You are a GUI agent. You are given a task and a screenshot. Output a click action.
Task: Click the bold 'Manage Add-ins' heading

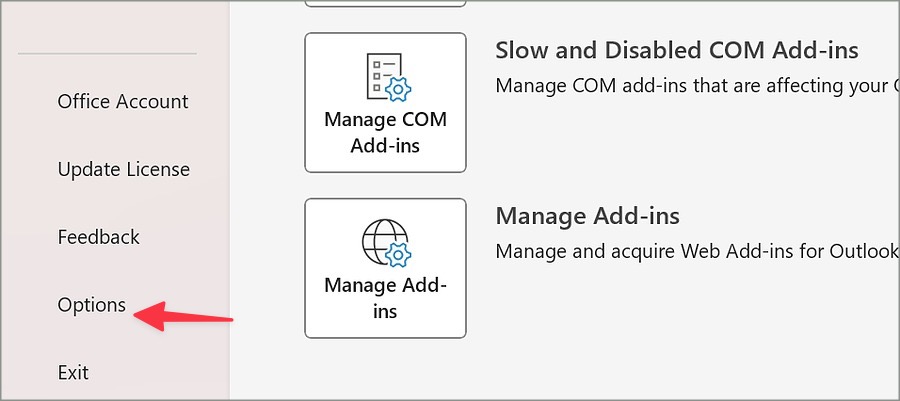tap(588, 216)
